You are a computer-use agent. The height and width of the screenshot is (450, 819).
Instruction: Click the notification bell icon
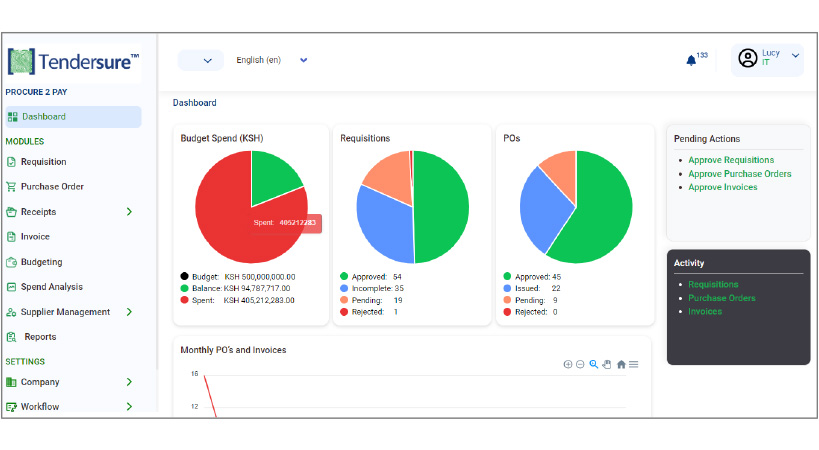[x=689, y=60]
